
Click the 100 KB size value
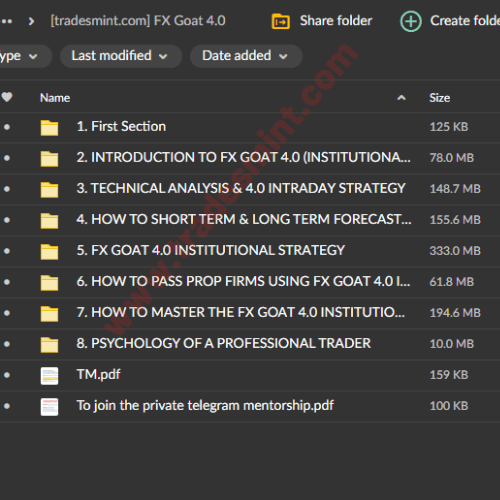click(x=449, y=406)
